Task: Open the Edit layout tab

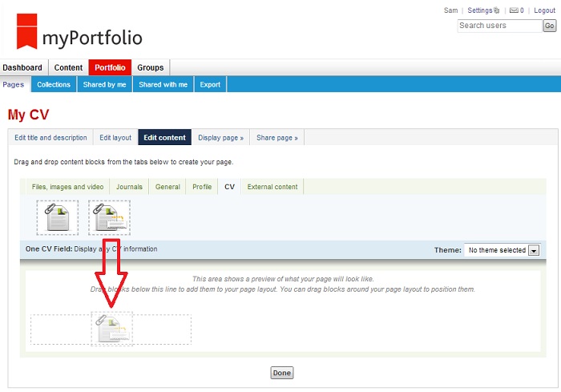Action: pyautogui.click(x=115, y=137)
